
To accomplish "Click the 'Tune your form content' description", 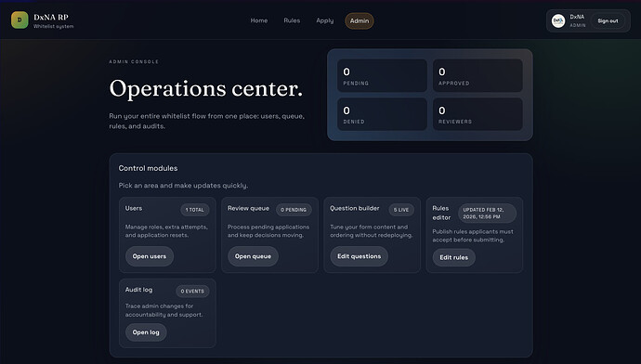I will point(372,231).
